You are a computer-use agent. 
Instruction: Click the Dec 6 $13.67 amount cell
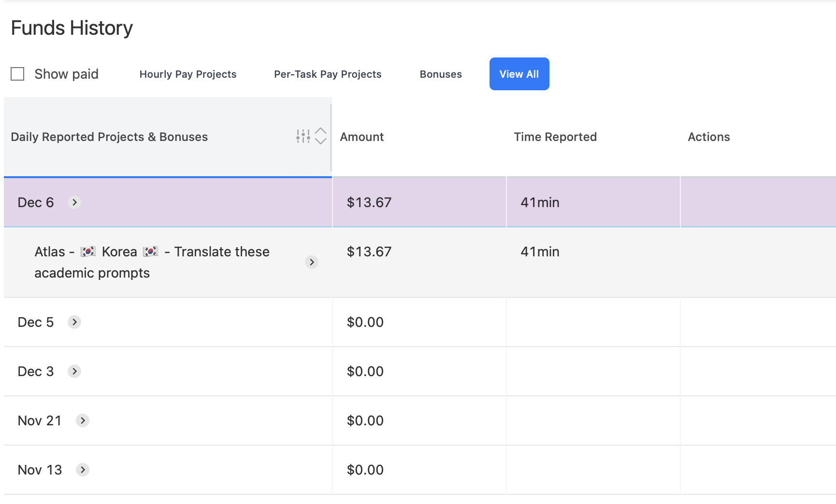pyautogui.click(x=369, y=202)
